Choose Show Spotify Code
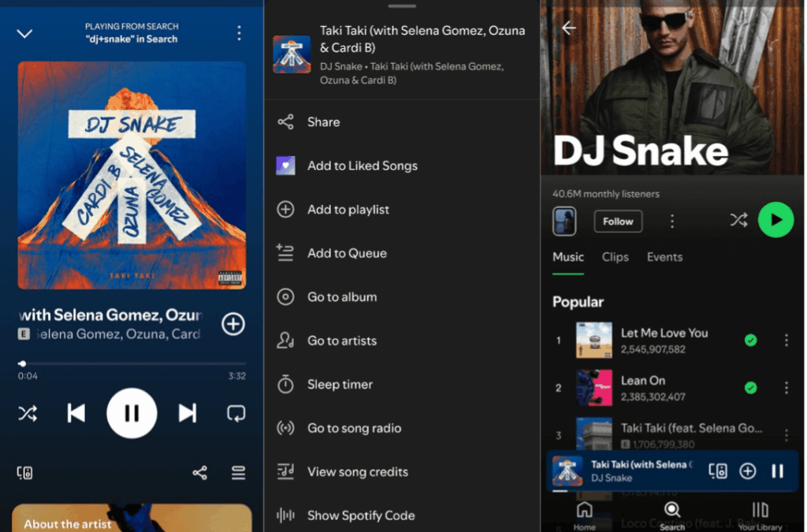Image resolution: width=807 pixels, height=532 pixels. (402, 515)
